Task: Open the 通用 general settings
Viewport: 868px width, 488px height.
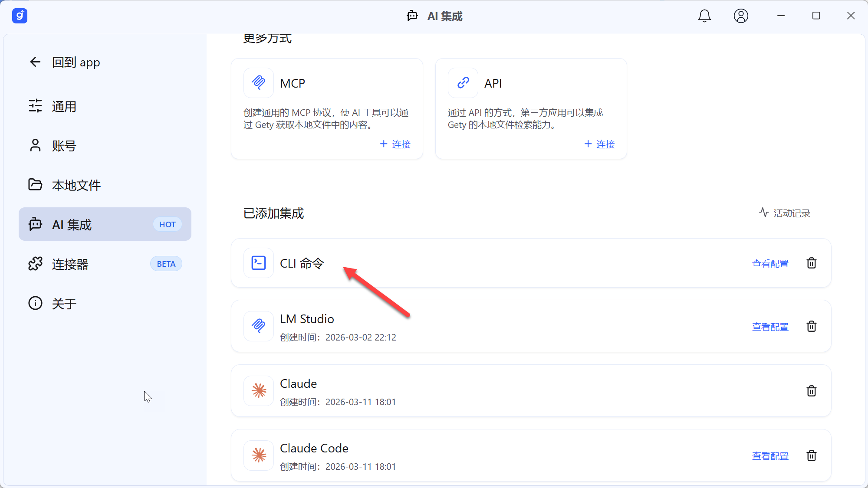Action: pyautogui.click(x=105, y=106)
